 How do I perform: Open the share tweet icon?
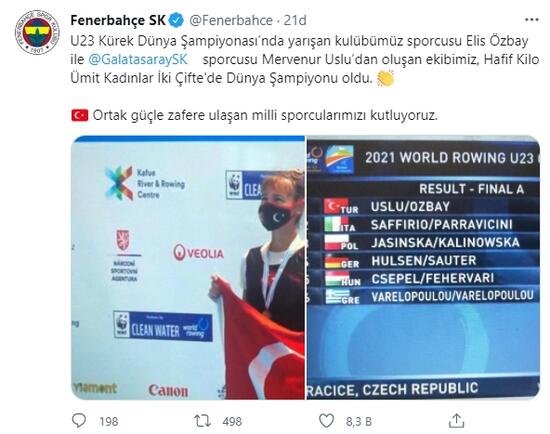pos(457,420)
